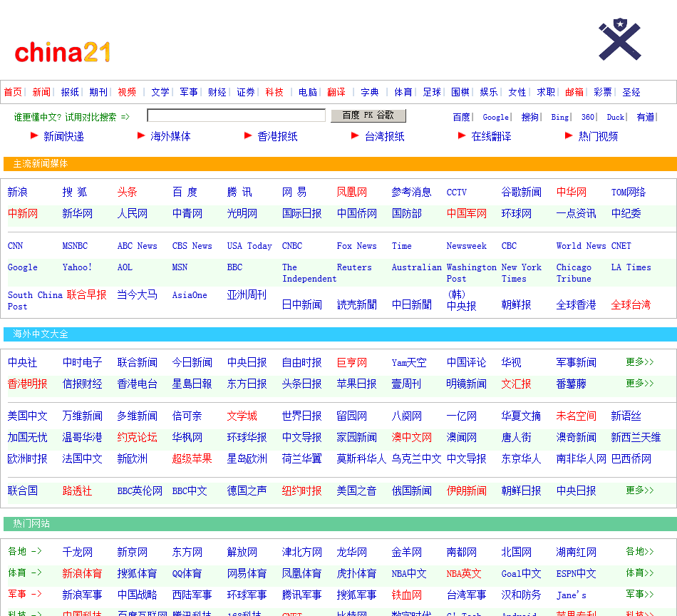Open the Washington Post link
The width and height of the screenshot is (677, 616).
click(x=472, y=273)
